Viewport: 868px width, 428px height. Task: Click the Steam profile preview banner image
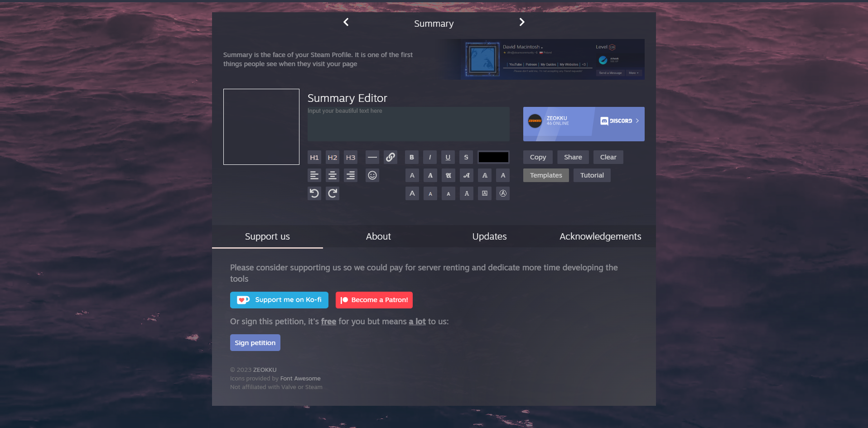coord(543,59)
